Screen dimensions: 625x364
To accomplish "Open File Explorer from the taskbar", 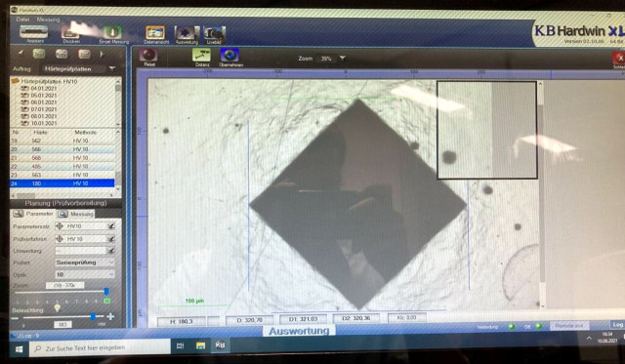I will [200, 345].
